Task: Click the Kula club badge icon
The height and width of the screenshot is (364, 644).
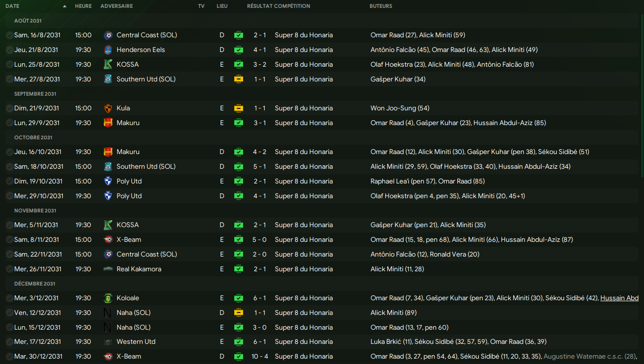Action: (x=108, y=108)
